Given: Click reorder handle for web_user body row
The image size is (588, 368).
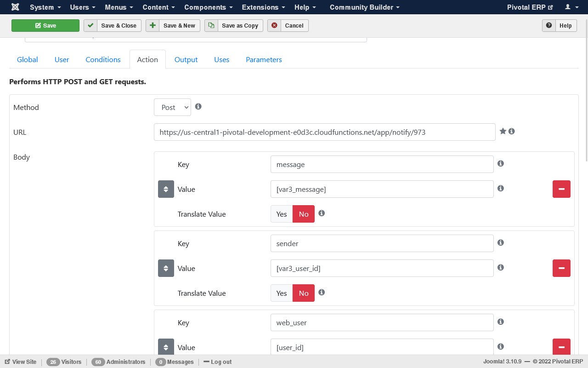Looking at the screenshot, I should pos(166,347).
